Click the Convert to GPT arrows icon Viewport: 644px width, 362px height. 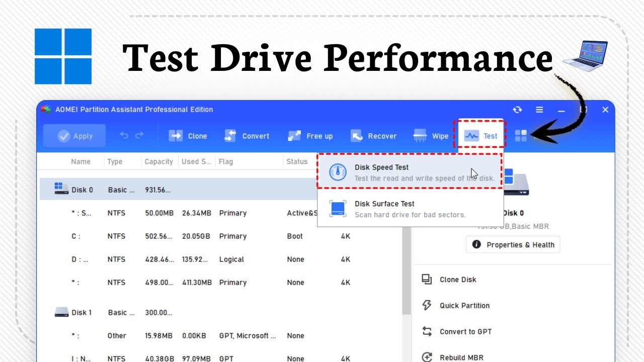point(427,332)
